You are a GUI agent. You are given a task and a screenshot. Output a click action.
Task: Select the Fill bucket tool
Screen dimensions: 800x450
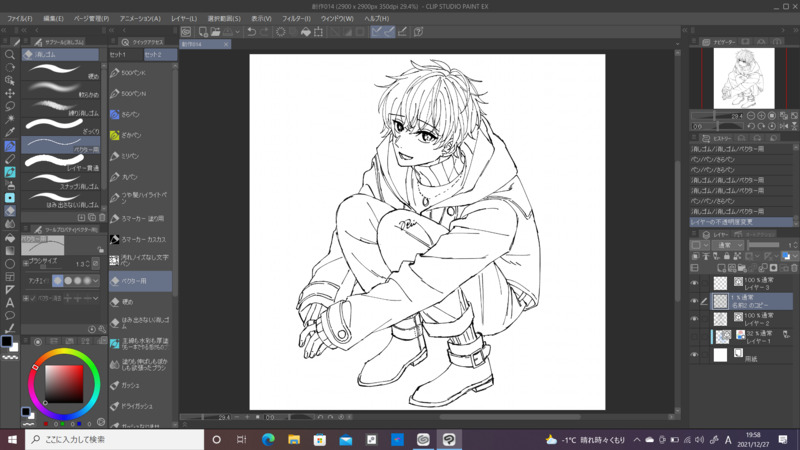coord(10,238)
